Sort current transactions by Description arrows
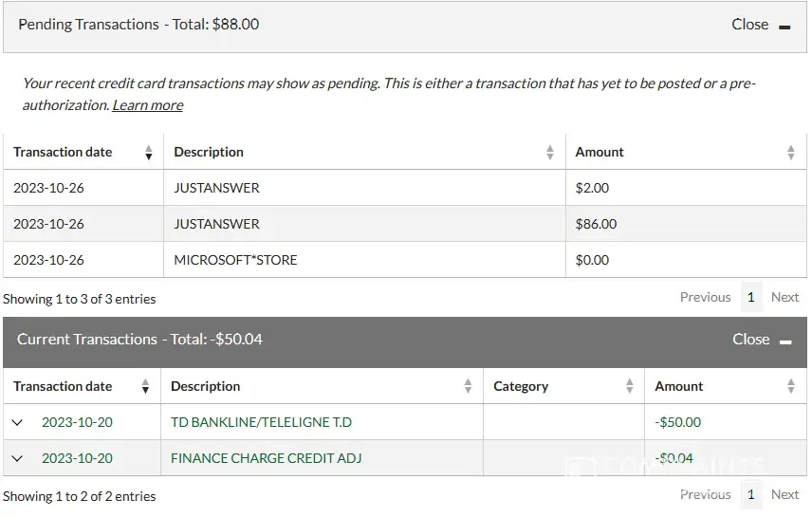 click(x=468, y=387)
